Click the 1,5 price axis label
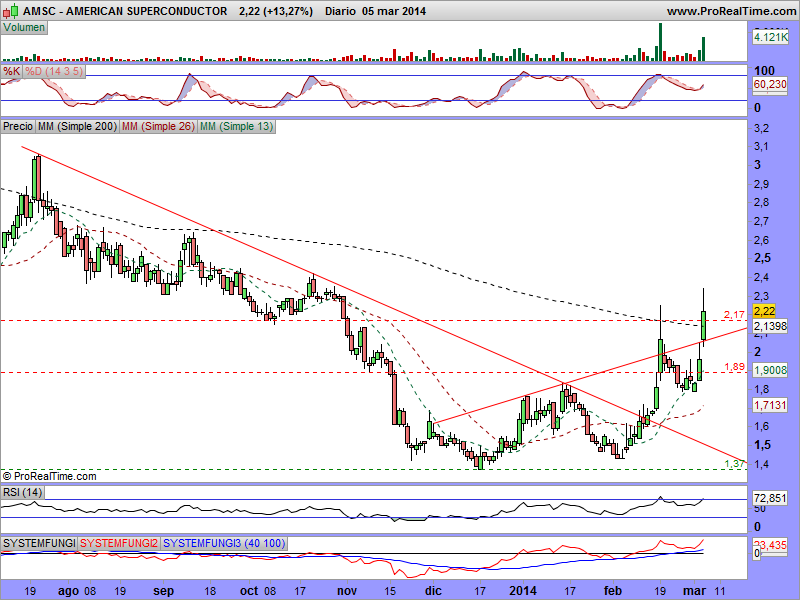The image size is (800, 600). [x=762, y=445]
